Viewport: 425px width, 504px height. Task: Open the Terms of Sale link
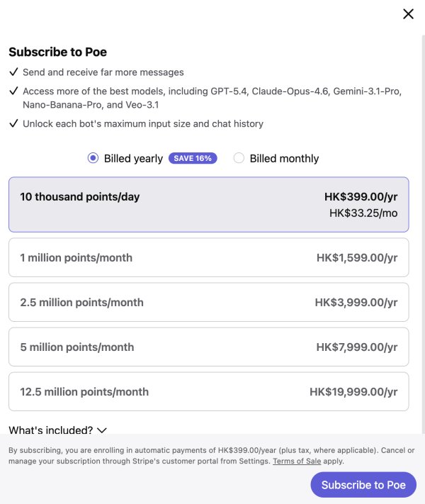pyautogui.click(x=298, y=461)
